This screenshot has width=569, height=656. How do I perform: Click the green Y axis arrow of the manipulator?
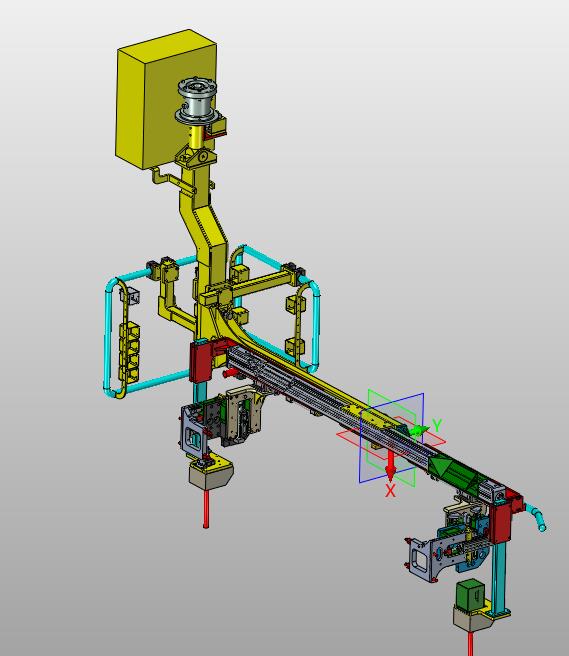(419, 430)
